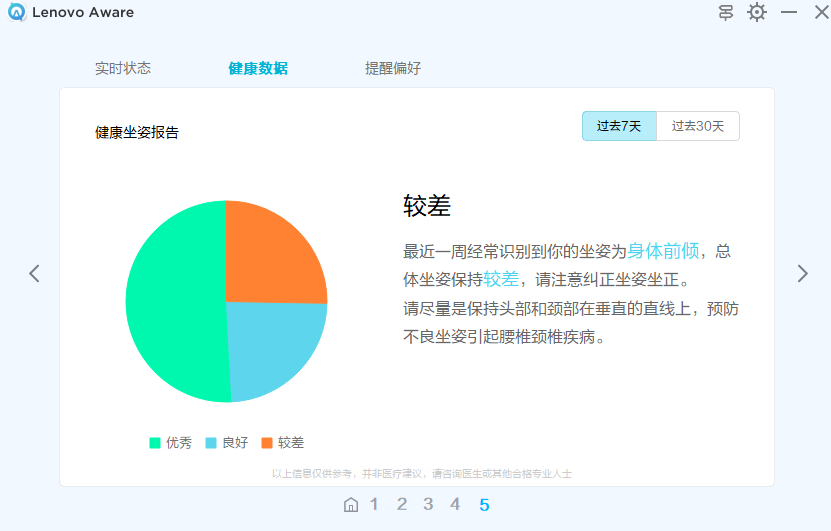Jump to page 4
Viewport: 831px width, 531px height.
455,504
